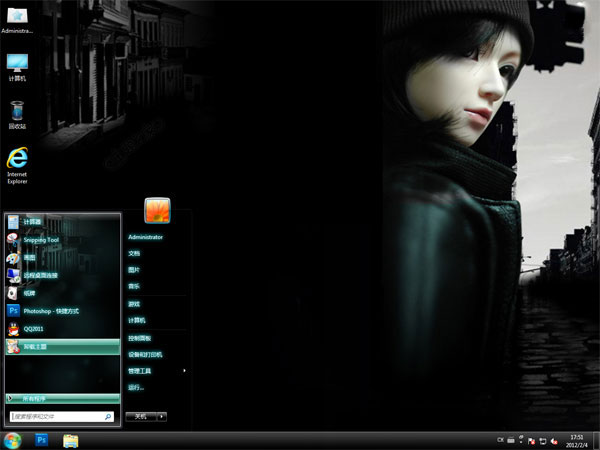Open 设备和打印机 devices and printers
This screenshot has height=450, width=600.
[x=145, y=355]
